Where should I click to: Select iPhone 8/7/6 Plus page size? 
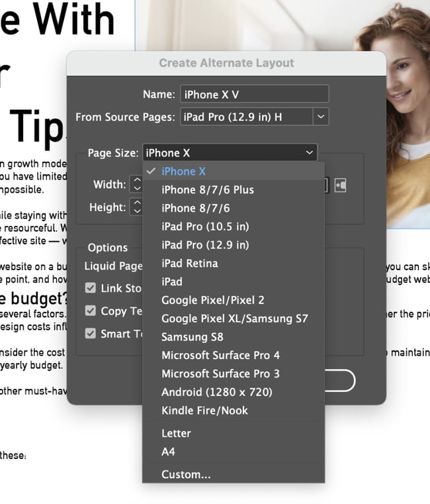click(207, 189)
